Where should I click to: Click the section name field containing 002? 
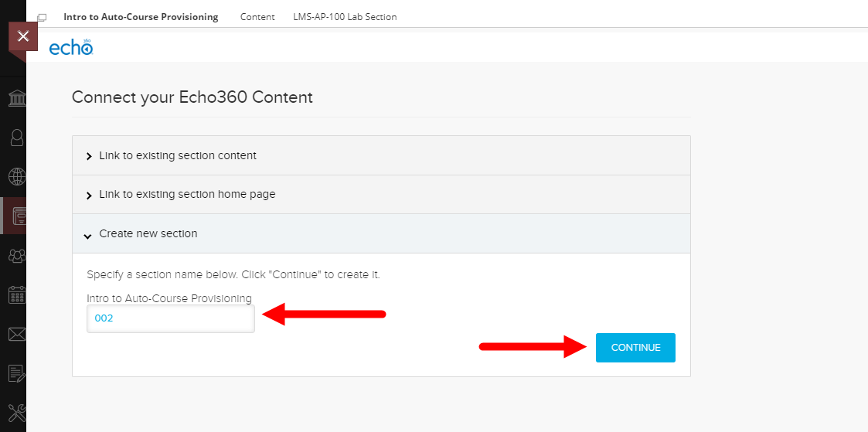coord(171,318)
